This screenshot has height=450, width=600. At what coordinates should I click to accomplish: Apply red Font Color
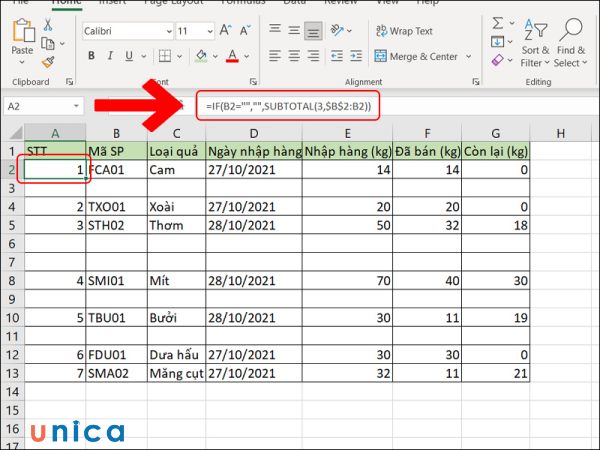point(232,56)
